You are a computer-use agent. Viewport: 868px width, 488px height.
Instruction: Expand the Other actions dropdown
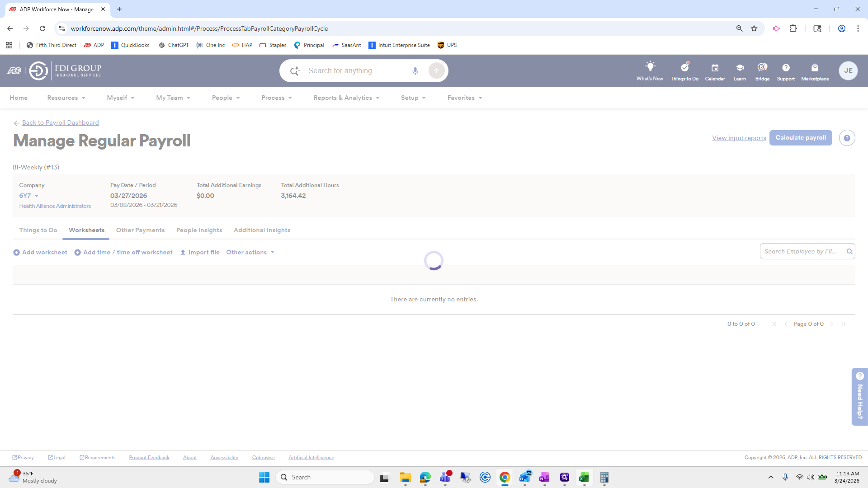(250, 253)
